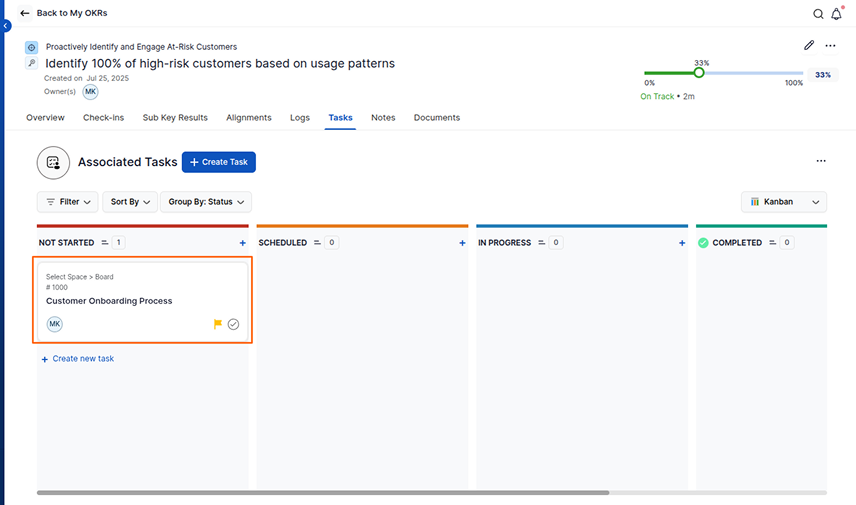Open the Sort By dropdown
The width and height of the screenshot is (856, 505).
pyautogui.click(x=130, y=202)
